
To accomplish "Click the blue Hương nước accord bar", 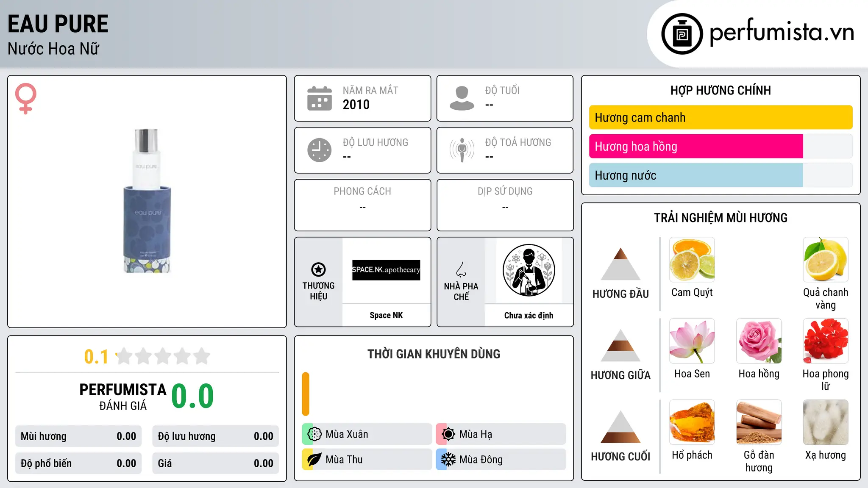I will (696, 175).
